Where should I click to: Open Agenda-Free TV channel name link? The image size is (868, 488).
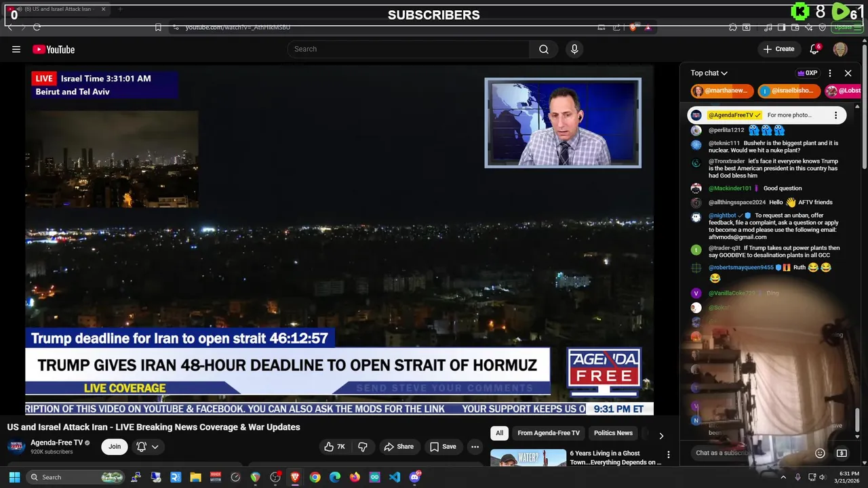coord(56,443)
